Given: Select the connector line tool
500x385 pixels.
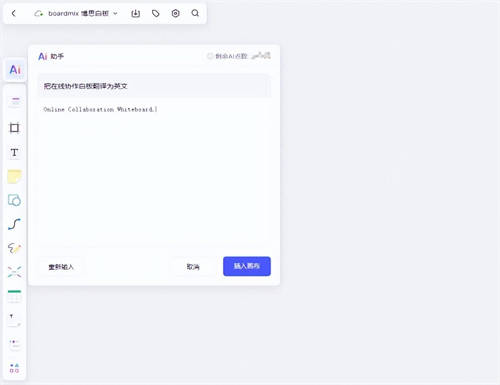Looking at the screenshot, I should [14, 224].
